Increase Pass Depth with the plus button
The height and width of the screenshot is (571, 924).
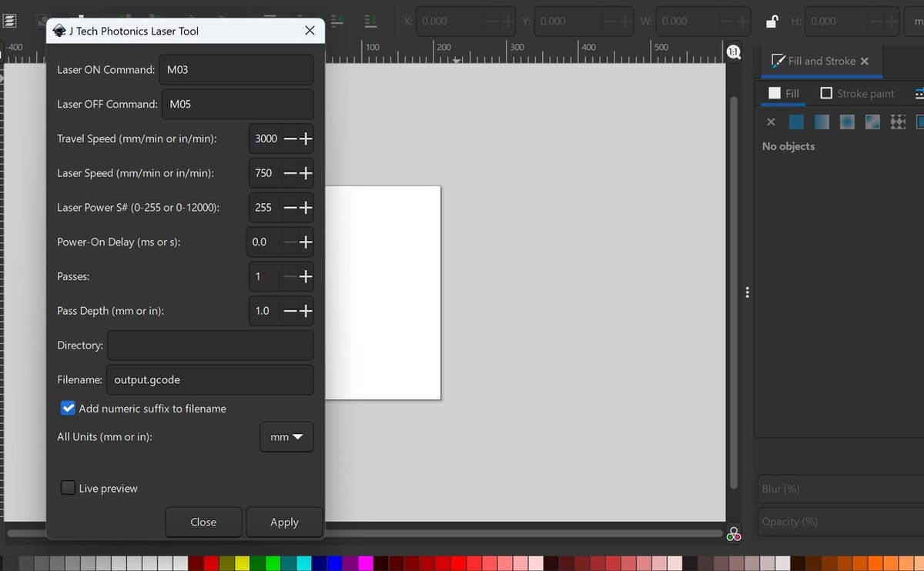(306, 311)
